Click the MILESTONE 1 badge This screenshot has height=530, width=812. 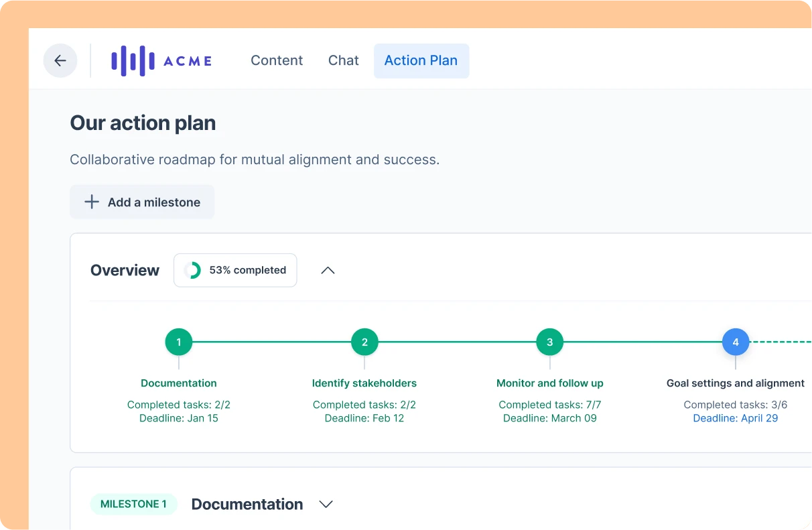[133, 505]
